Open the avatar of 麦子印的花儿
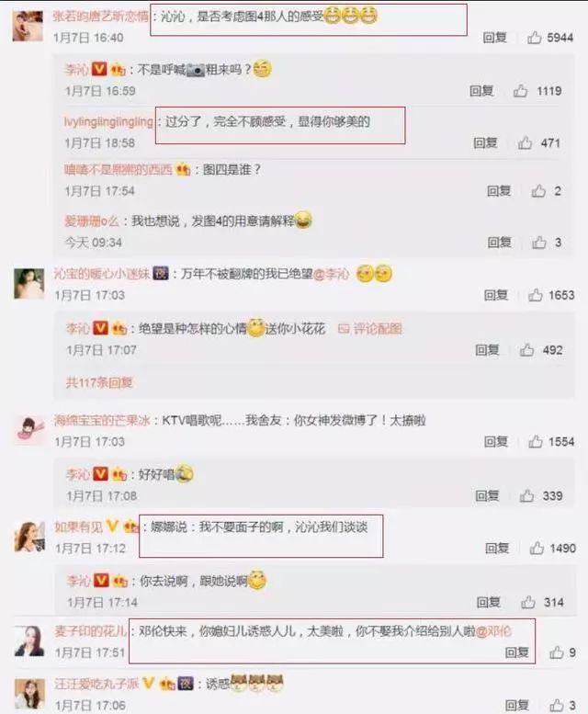 point(29,641)
